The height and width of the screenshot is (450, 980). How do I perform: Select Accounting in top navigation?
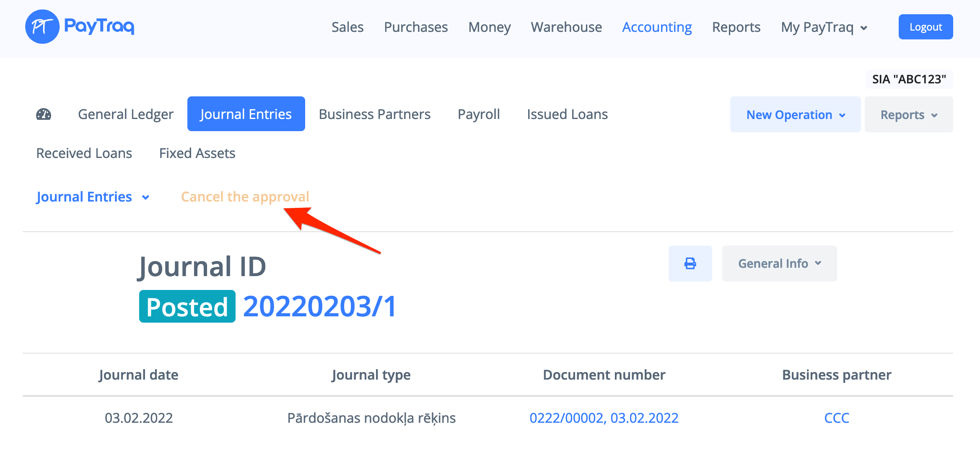point(657,27)
